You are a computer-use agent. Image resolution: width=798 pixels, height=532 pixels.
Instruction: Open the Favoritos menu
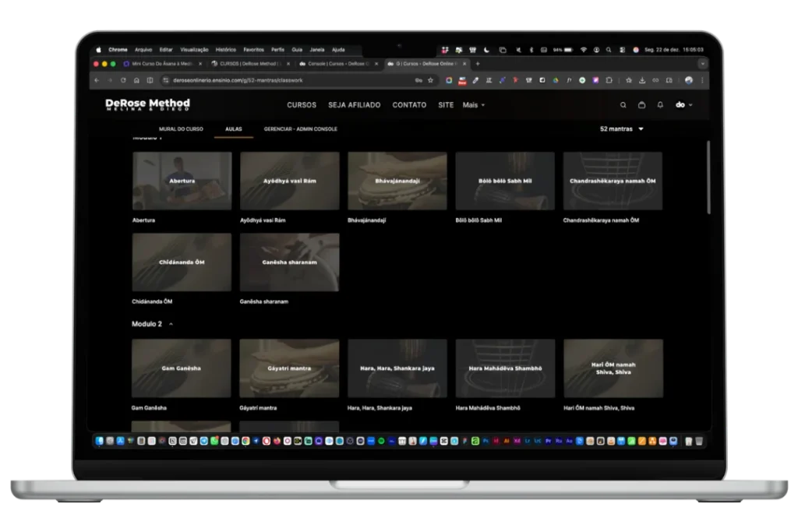click(253, 50)
